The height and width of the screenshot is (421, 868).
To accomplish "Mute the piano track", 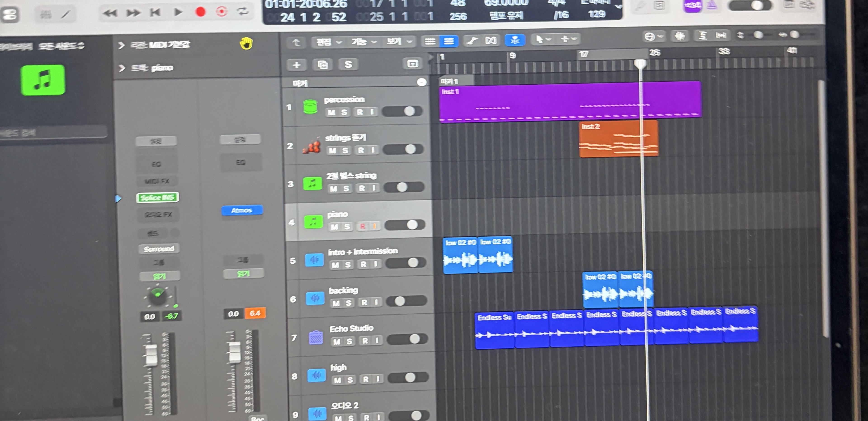I will tap(334, 227).
